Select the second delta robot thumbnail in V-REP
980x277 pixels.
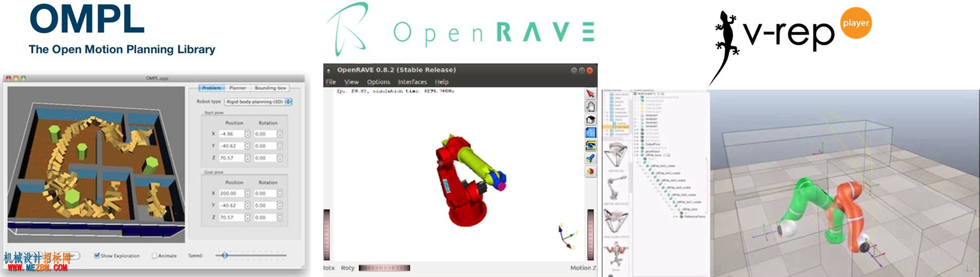(x=616, y=221)
